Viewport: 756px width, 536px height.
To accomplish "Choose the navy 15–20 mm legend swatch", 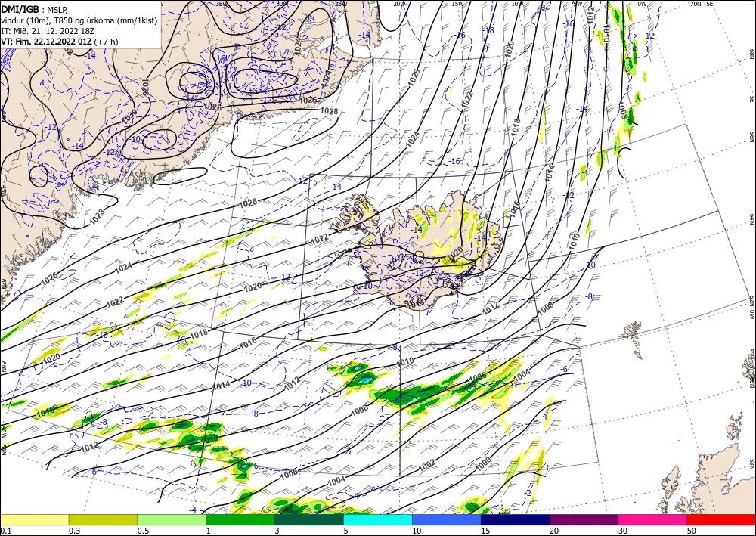I will tap(516, 519).
